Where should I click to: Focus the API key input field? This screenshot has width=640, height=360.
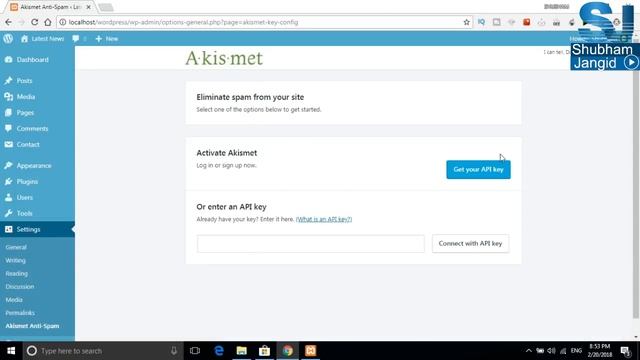click(x=311, y=244)
